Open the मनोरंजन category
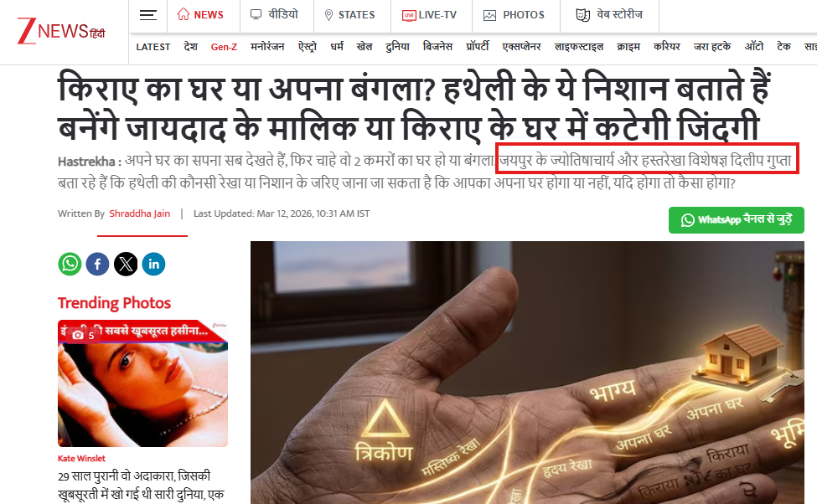This screenshot has width=817, height=504. (x=267, y=47)
